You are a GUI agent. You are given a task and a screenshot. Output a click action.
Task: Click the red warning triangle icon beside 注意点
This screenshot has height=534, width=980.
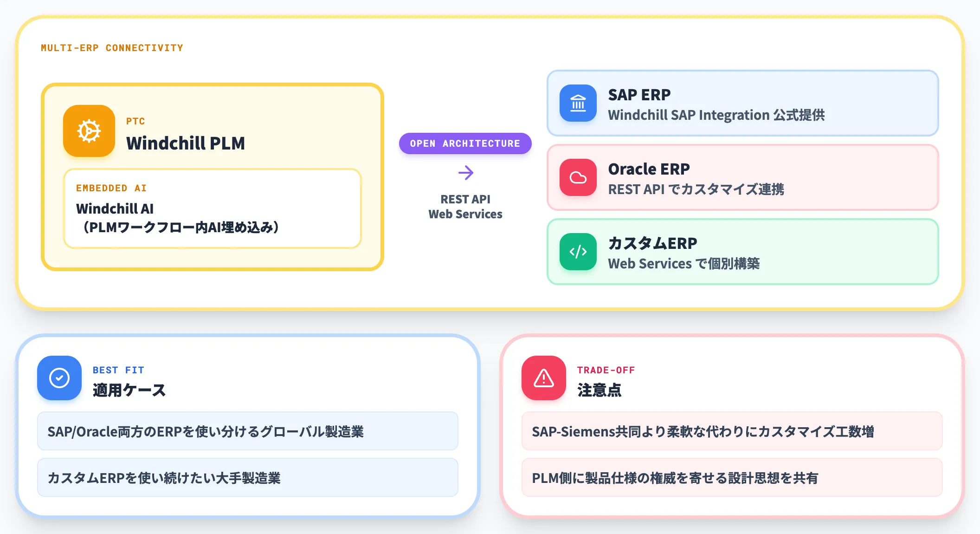[544, 378]
